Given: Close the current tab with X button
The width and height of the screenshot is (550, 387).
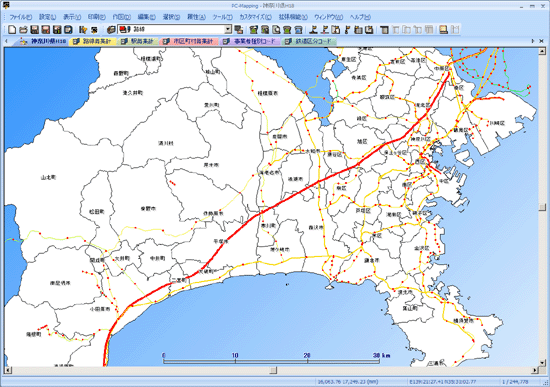Looking at the screenshot, I should [541, 41].
